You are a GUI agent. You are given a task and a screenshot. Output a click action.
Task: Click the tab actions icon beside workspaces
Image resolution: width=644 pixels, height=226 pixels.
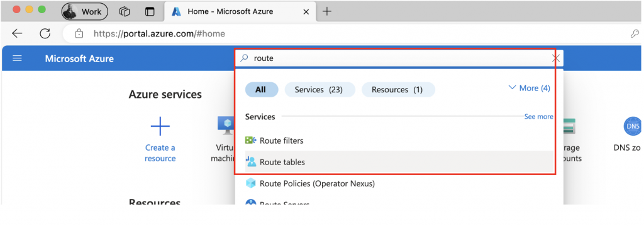pyautogui.click(x=150, y=11)
